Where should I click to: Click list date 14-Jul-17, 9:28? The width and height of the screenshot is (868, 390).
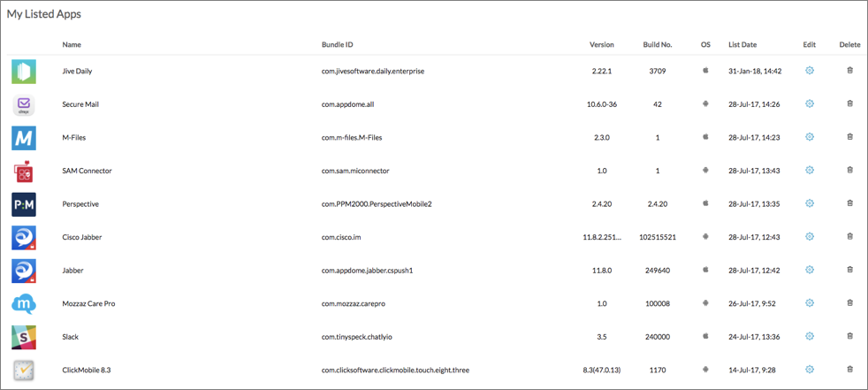[753, 370]
